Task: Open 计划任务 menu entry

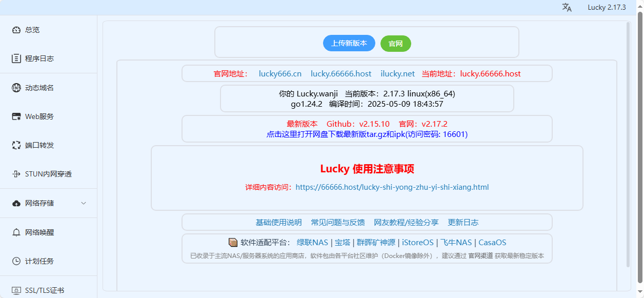Action: pos(48,261)
